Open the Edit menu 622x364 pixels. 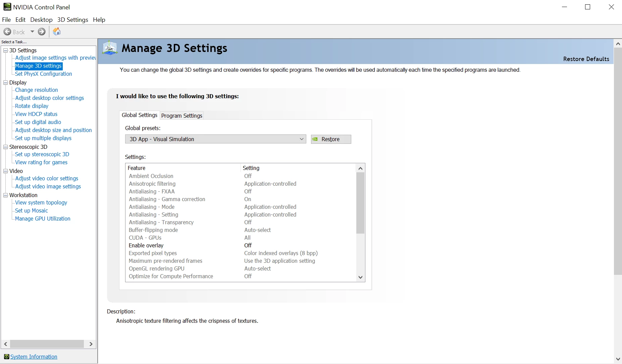point(20,20)
